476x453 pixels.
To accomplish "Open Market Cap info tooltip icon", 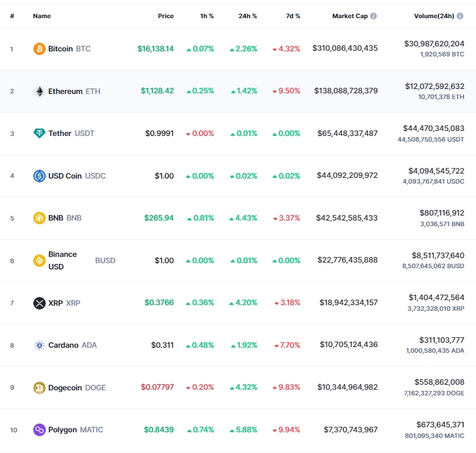I will pos(373,16).
